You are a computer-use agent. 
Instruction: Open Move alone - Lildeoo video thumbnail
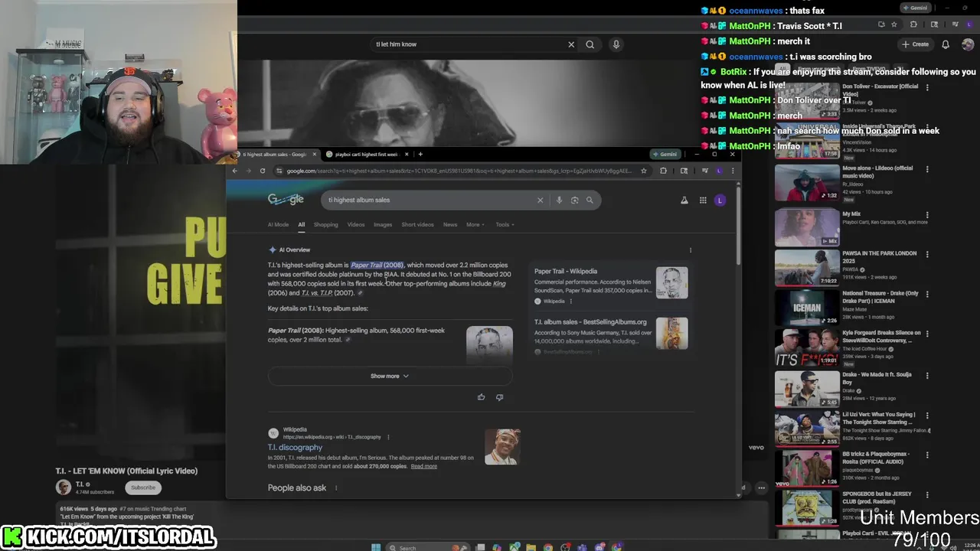tap(807, 182)
